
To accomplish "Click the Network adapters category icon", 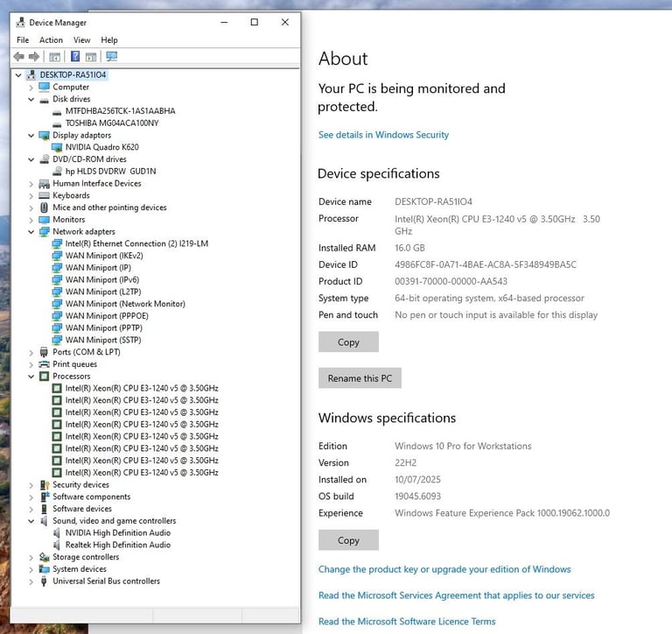I will click(x=44, y=232).
